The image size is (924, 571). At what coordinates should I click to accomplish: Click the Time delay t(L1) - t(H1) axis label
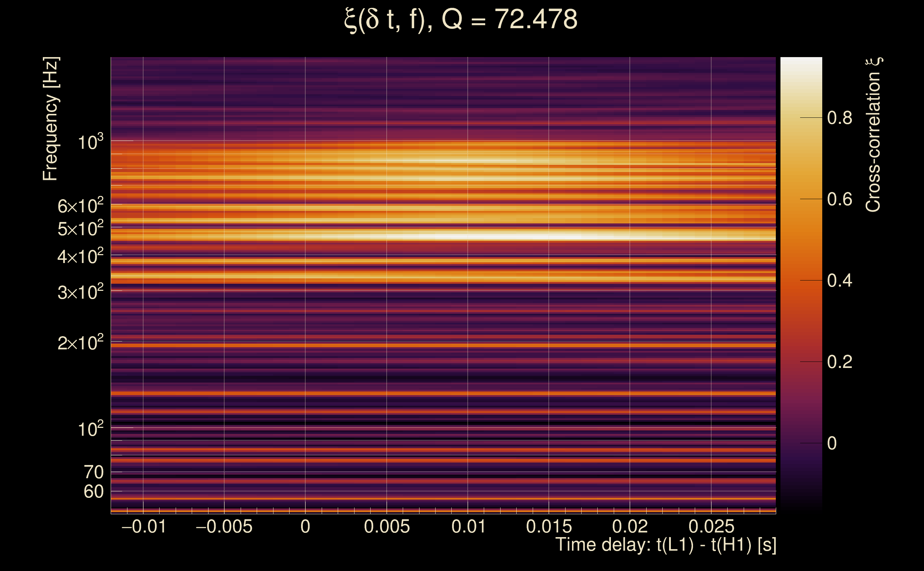pyautogui.click(x=666, y=545)
